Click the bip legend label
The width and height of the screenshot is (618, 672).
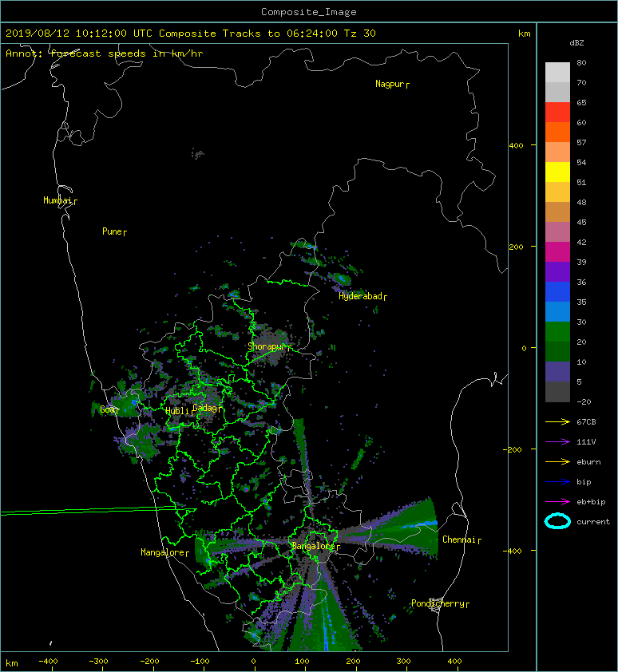[x=584, y=482]
